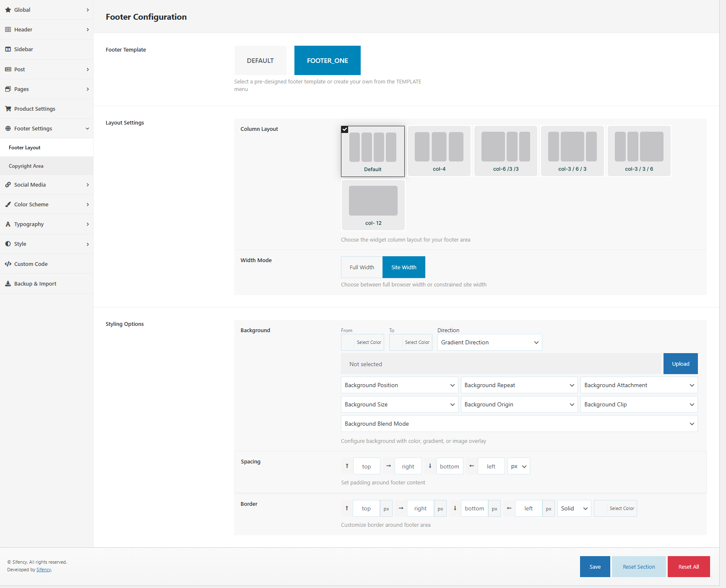726x588 pixels.
Task: Select the col-4 column layout
Action: 439,151
